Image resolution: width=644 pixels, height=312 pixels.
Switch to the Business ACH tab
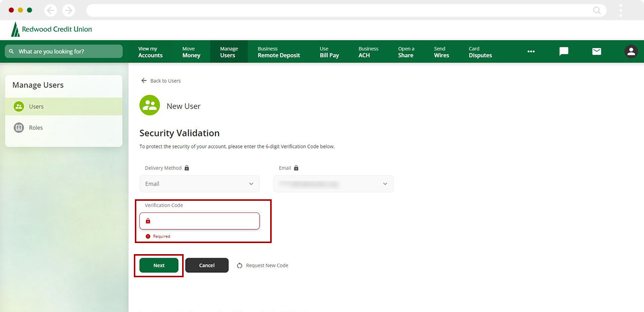(368, 51)
